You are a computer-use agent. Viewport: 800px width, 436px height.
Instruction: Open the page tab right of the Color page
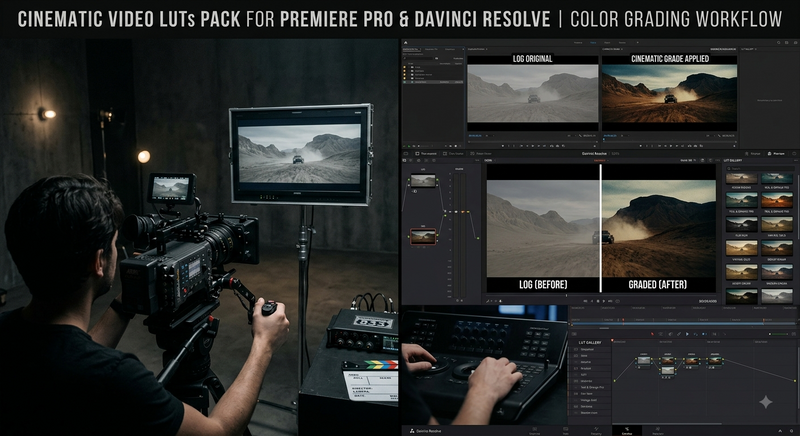(x=658, y=431)
